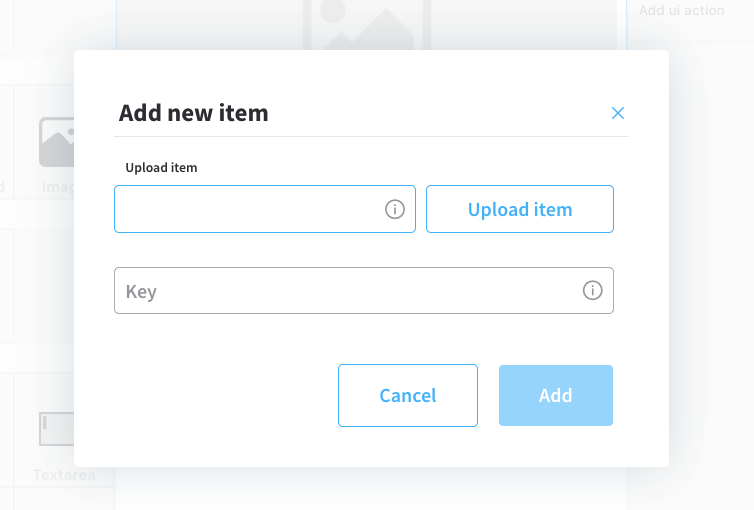Click the partially hidden Image palette label
Image resolution: width=754 pixels, height=510 pixels.
click(x=58, y=187)
